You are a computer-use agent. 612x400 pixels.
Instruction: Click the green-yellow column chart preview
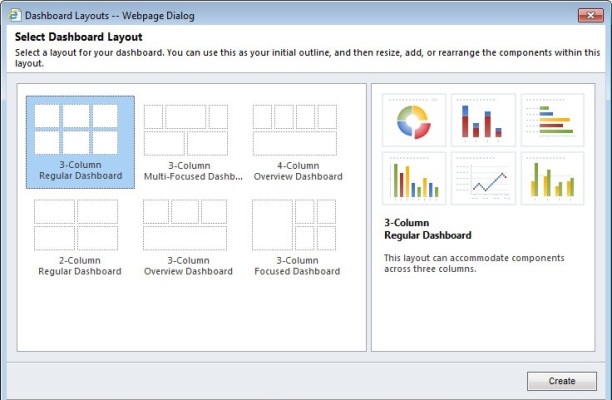[x=551, y=178]
